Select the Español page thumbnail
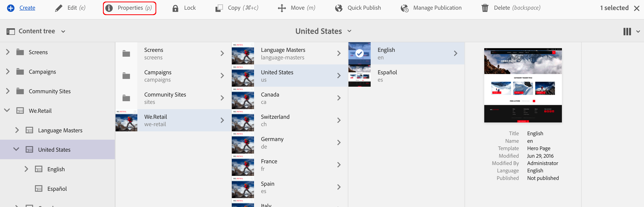 pyautogui.click(x=359, y=76)
